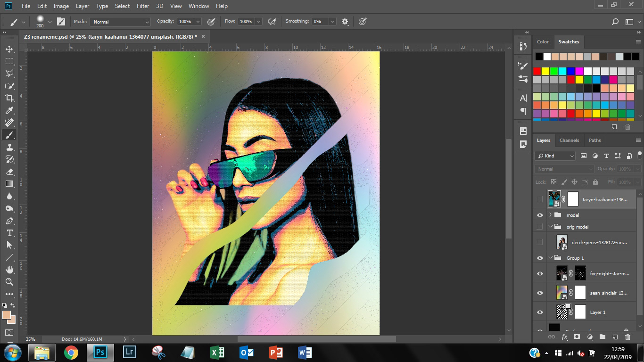Create a new adjustment layer
Viewport: 644px width, 362px height.
(590, 337)
